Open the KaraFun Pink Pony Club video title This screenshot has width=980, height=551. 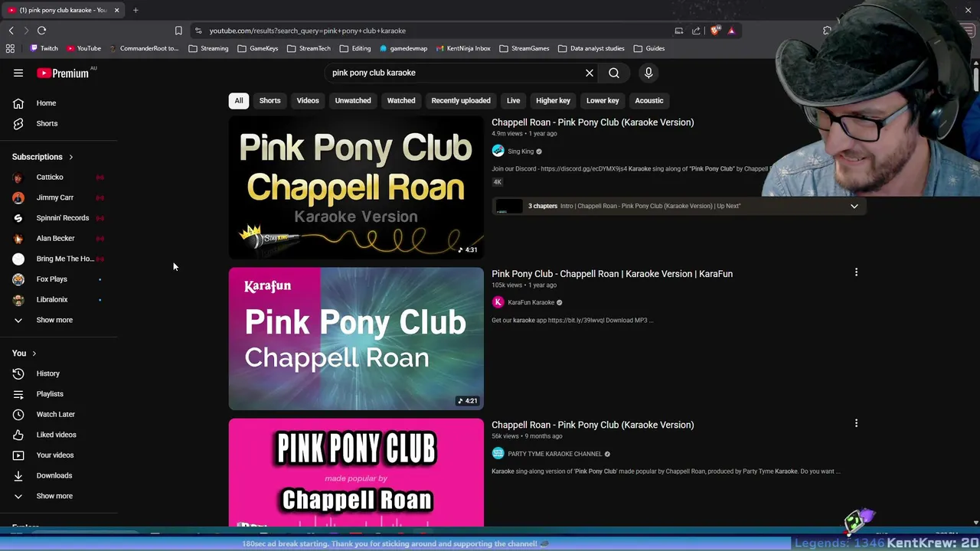click(612, 274)
